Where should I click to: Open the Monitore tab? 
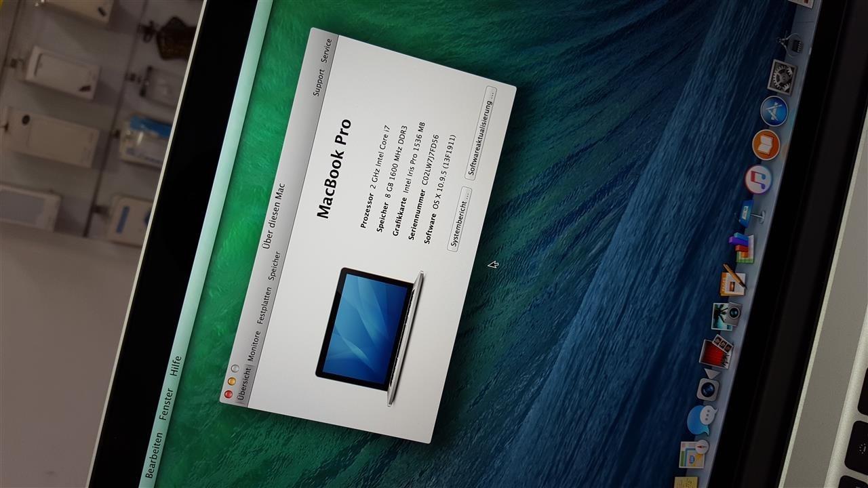[x=253, y=346]
